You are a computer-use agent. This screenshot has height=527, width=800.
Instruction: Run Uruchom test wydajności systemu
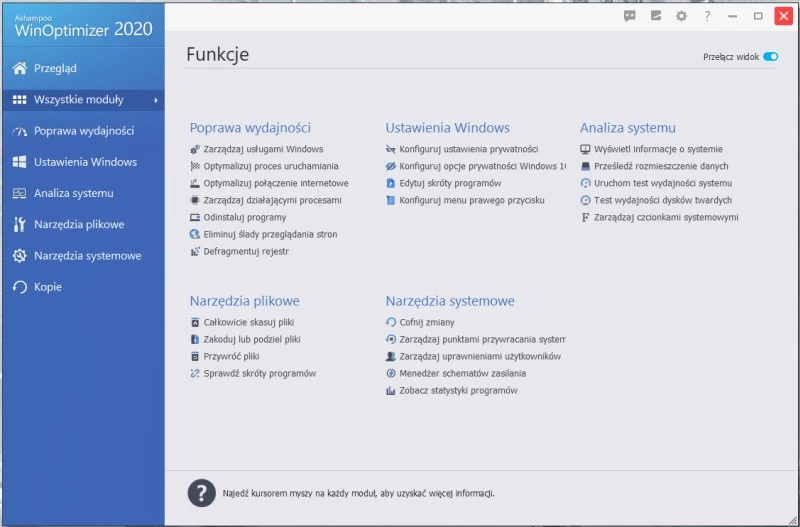click(x=662, y=183)
